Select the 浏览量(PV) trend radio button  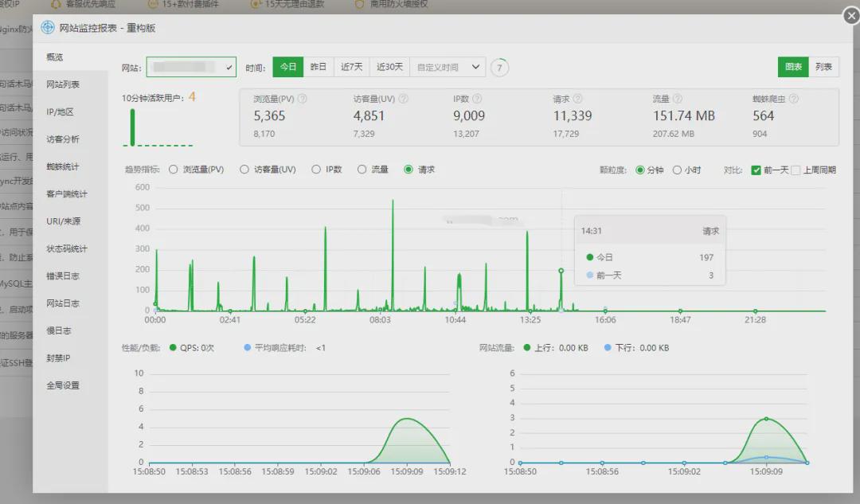[x=174, y=170]
